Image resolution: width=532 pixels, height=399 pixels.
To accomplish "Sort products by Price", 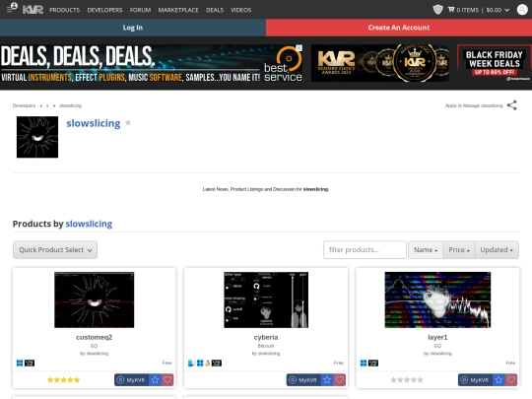I will (459, 250).
